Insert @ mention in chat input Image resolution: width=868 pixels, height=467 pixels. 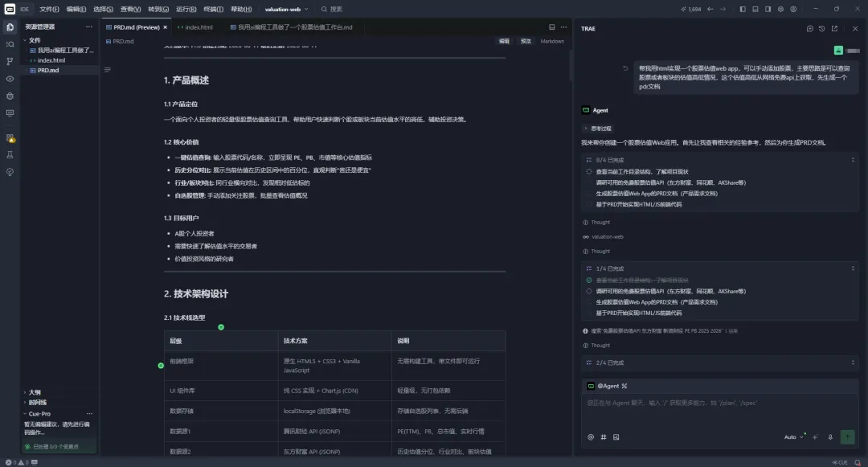[x=591, y=437]
